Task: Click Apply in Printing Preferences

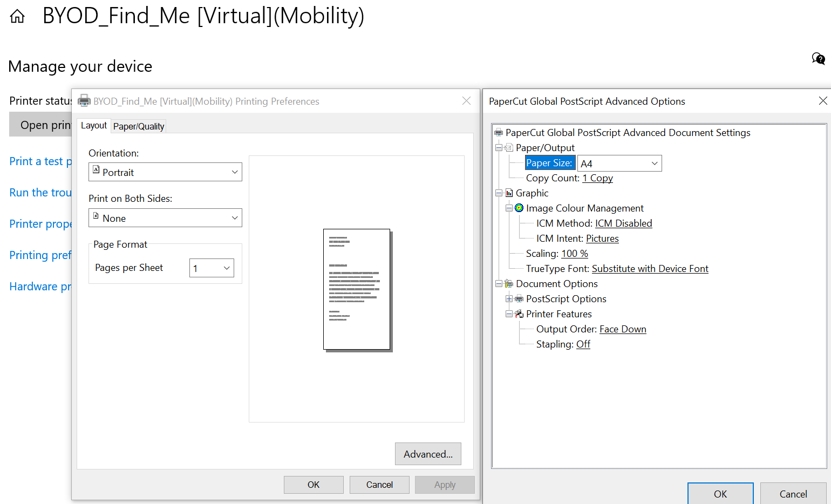Action: tap(445, 485)
